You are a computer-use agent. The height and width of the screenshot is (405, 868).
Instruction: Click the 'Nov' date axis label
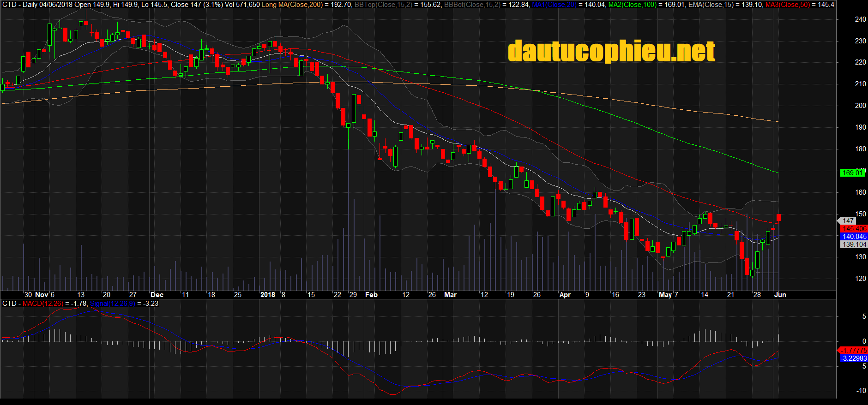42,295
